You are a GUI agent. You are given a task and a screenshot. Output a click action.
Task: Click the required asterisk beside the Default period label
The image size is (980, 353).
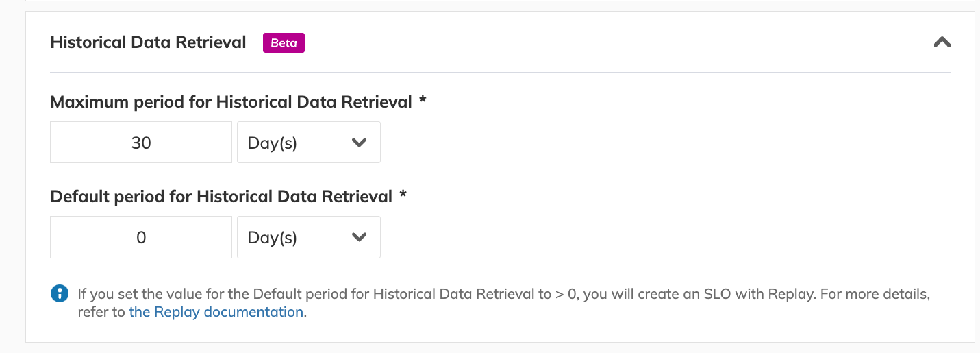(403, 195)
